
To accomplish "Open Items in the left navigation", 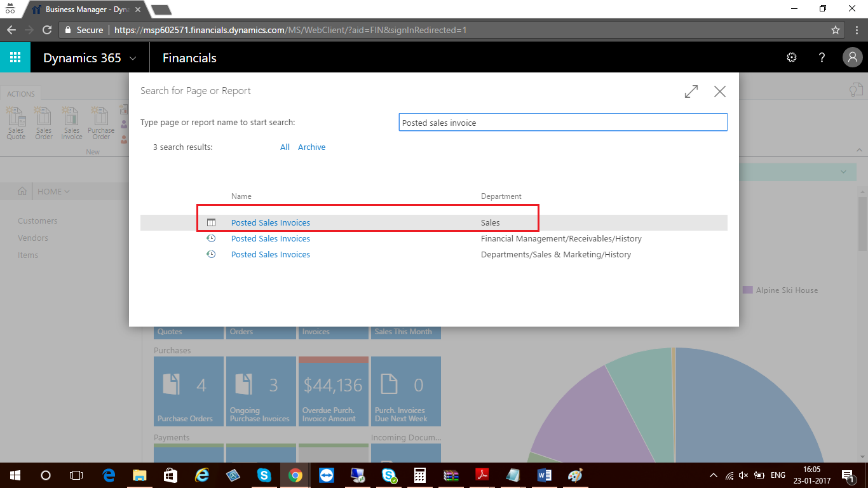I will (x=28, y=255).
